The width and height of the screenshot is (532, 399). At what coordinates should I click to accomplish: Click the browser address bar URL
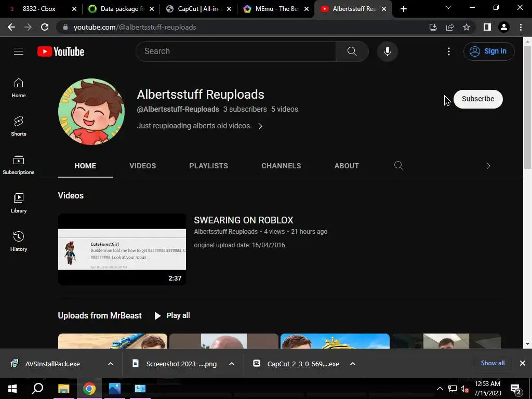(135, 27)
